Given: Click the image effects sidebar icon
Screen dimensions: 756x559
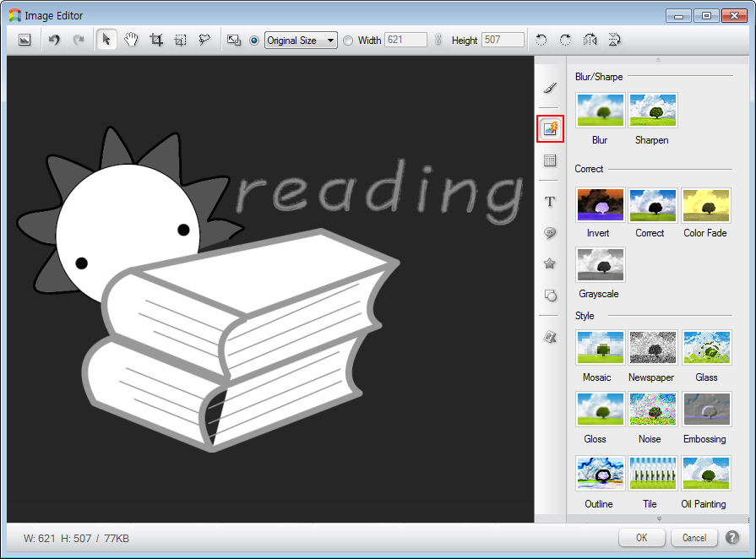Looking at the screenshot, I should click(x=550, y=129).
